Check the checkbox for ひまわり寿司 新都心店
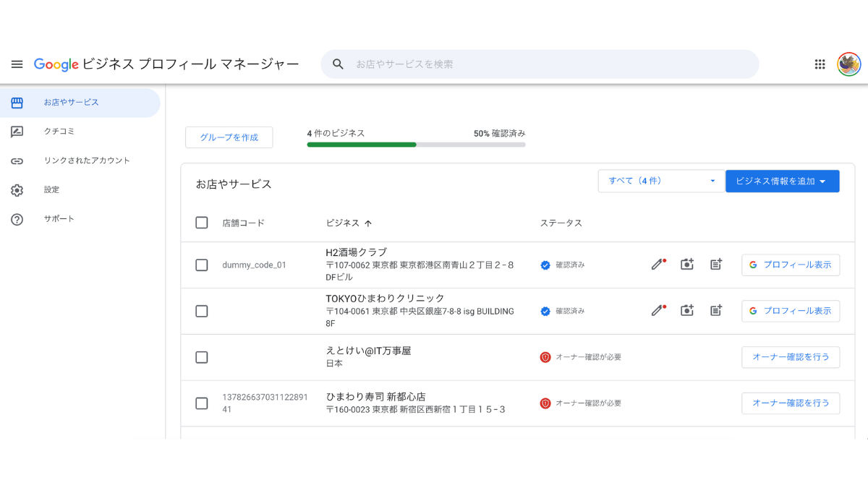 [202, 403]
